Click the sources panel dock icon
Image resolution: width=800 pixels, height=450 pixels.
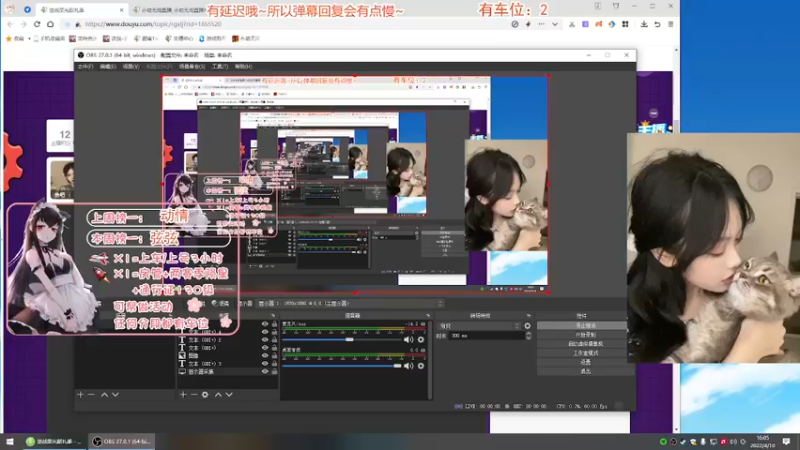click(273, 316)
